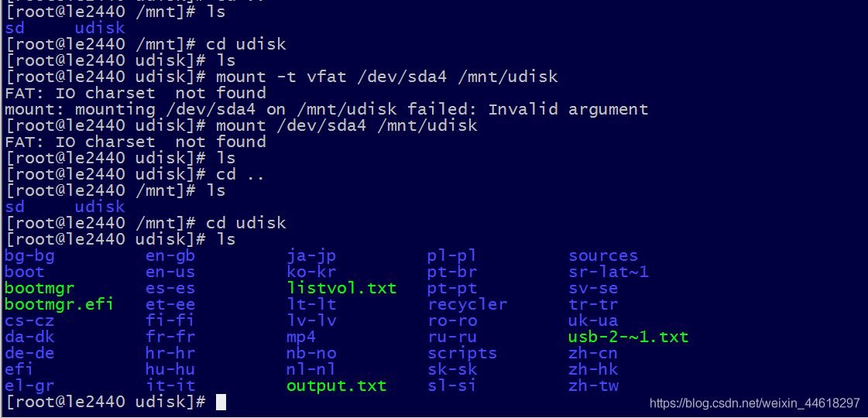Click the sr-lat~1 directory name
This screenshot has width=868, height=418.
tap(609, 272)
